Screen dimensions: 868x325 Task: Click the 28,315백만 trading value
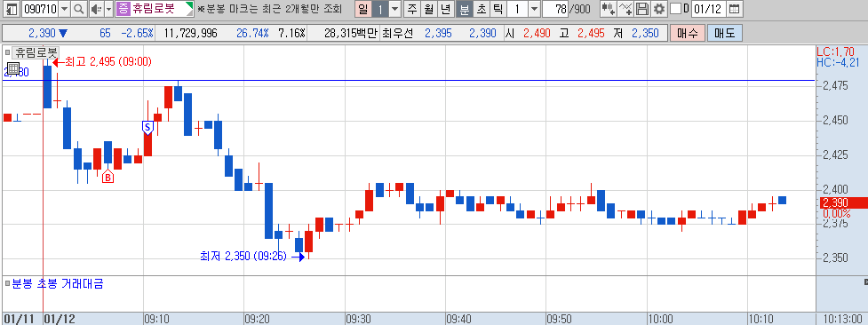350,33
